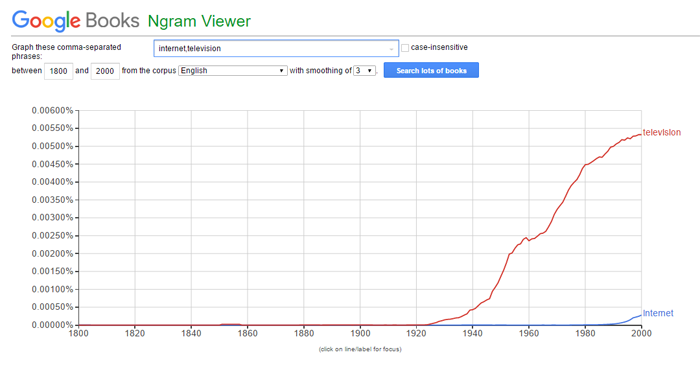700x372 pixels.
Task: Open the phrase suggestions dropdown arrow
Action: click(392, 49)
